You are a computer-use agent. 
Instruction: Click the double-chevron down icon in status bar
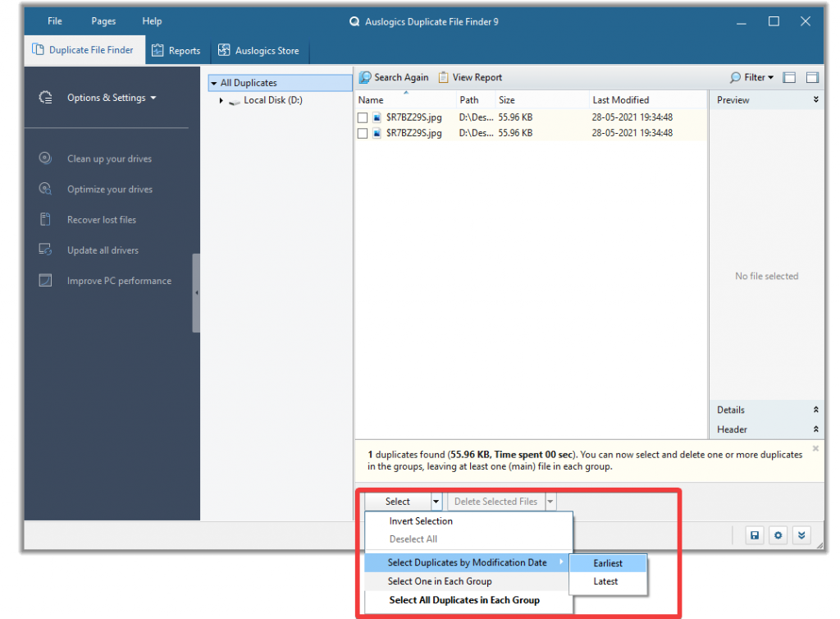801,535
